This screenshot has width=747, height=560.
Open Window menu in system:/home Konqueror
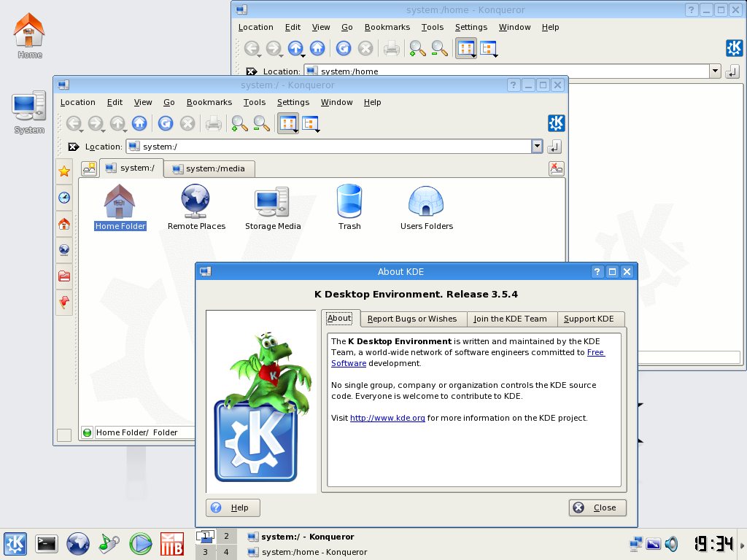click(514, 27)
